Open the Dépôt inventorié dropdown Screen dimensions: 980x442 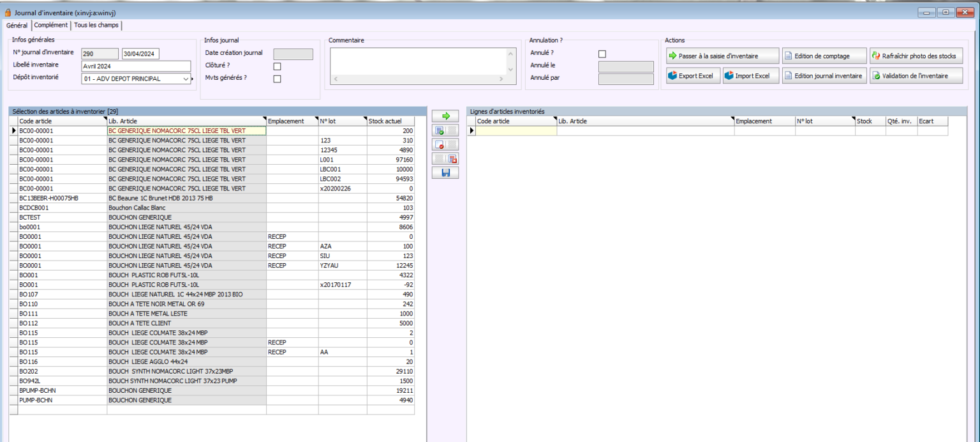pos(186,79)
